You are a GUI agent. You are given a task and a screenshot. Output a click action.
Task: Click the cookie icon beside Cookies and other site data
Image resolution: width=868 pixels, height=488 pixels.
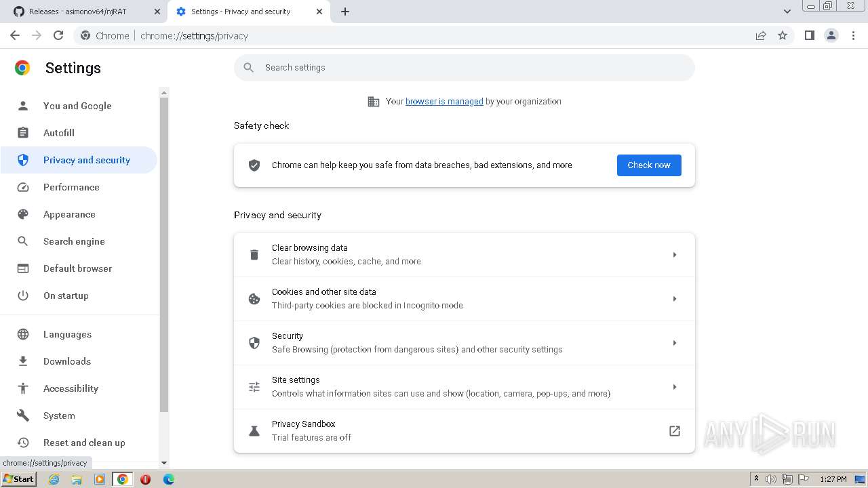[254, 299]
